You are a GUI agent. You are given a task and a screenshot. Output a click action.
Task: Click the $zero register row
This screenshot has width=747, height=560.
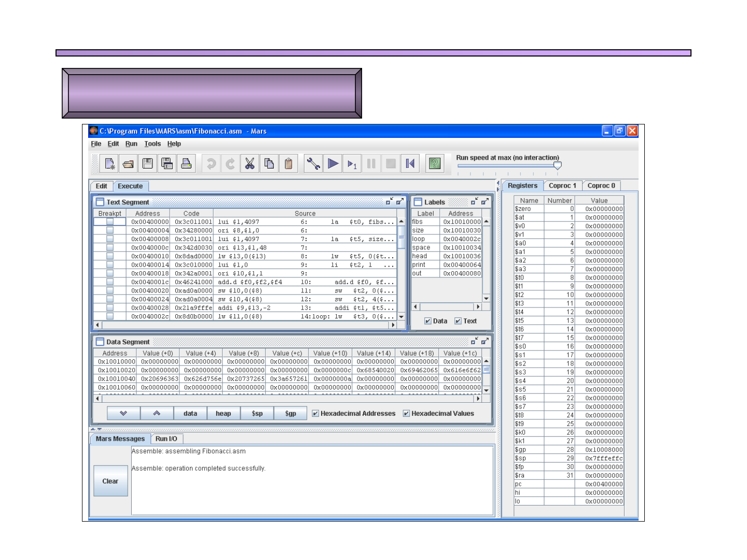(x=569, y=209)
